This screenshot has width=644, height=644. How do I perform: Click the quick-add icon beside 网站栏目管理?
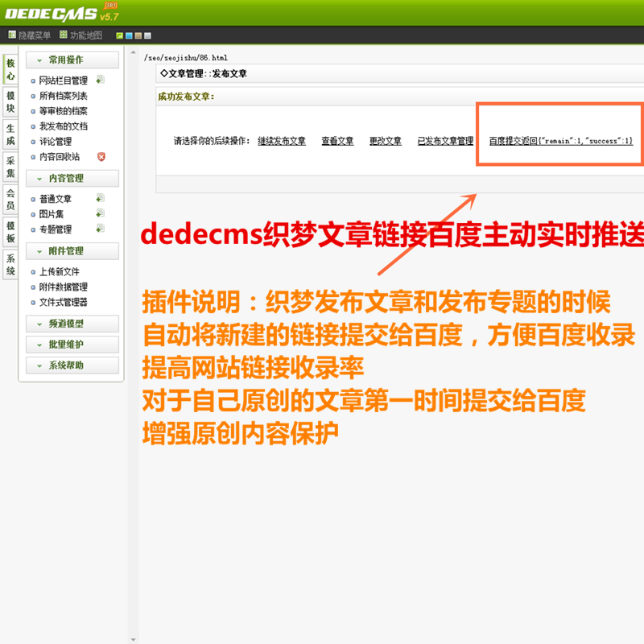100,79
